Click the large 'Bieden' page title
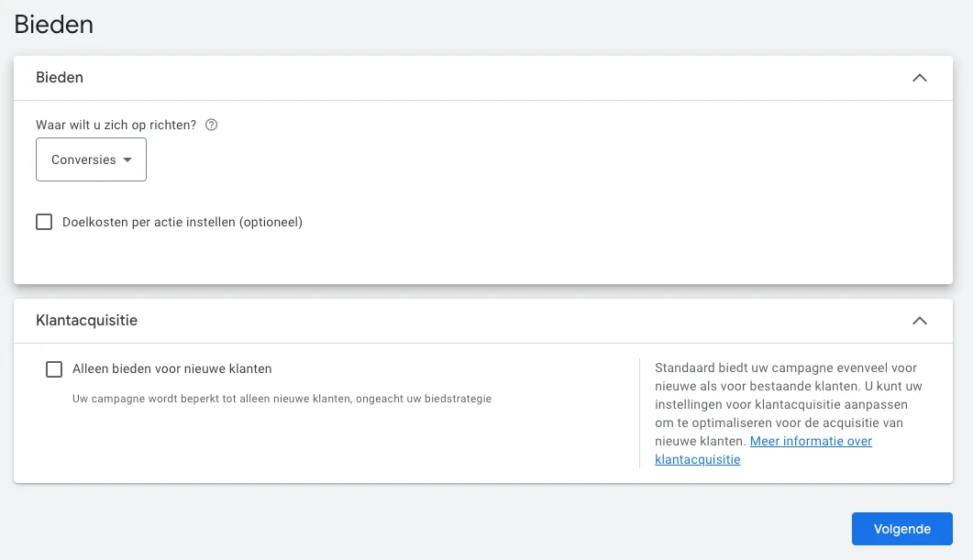 point(54,25)
